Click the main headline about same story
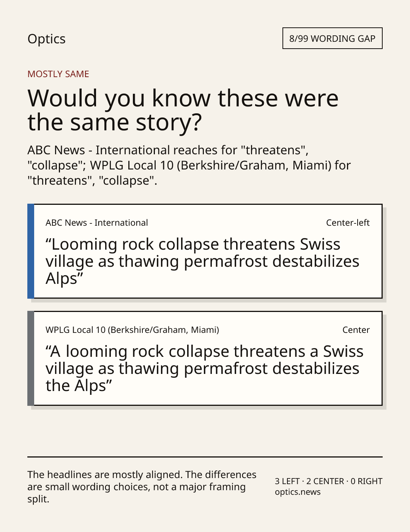Image resolution: width=410 pixels, height=532 pixels. coord(183,110)
